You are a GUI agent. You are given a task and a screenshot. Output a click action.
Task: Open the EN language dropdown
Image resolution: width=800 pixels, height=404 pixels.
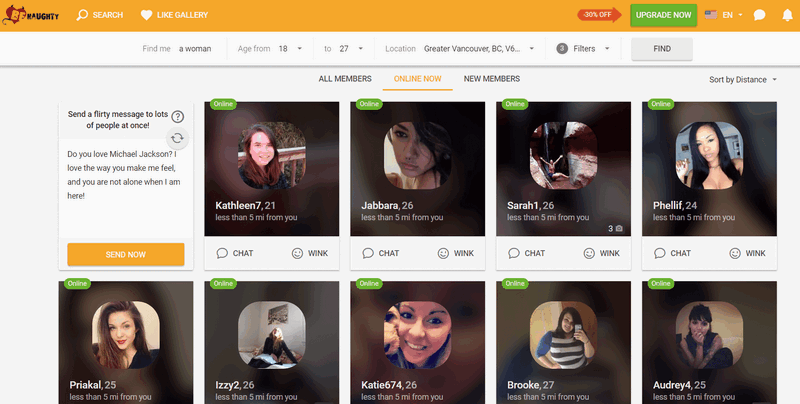point(732,15)
